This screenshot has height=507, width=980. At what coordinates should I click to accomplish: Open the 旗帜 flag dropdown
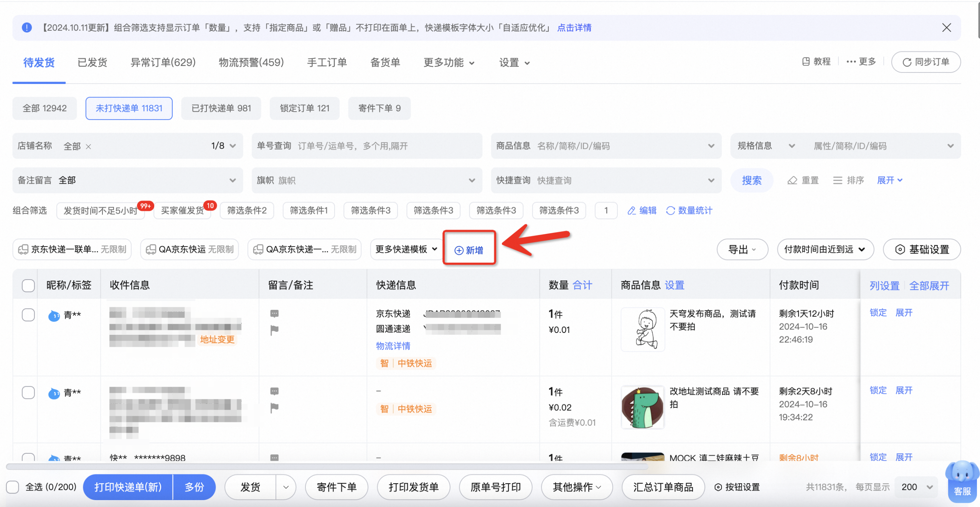pos(366,180)
